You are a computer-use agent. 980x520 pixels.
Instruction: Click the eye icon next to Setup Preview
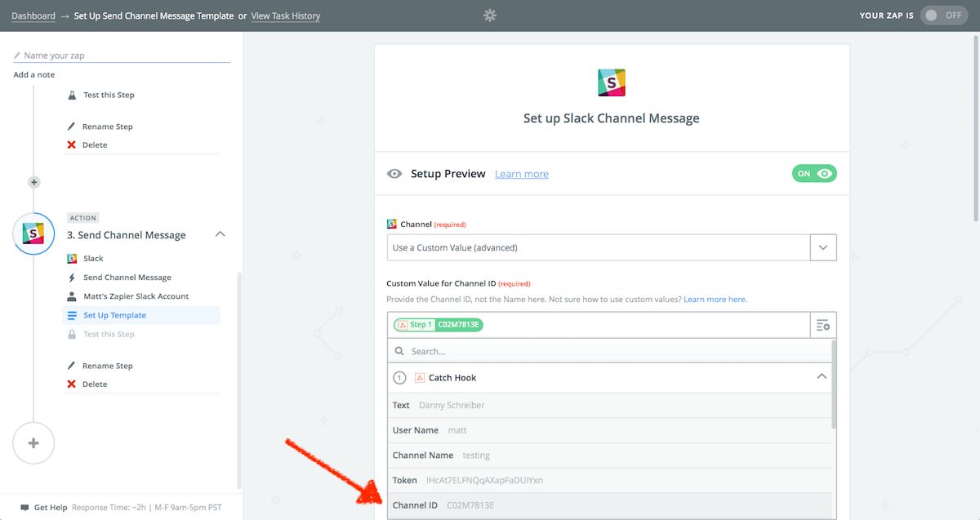pos(394,174)
